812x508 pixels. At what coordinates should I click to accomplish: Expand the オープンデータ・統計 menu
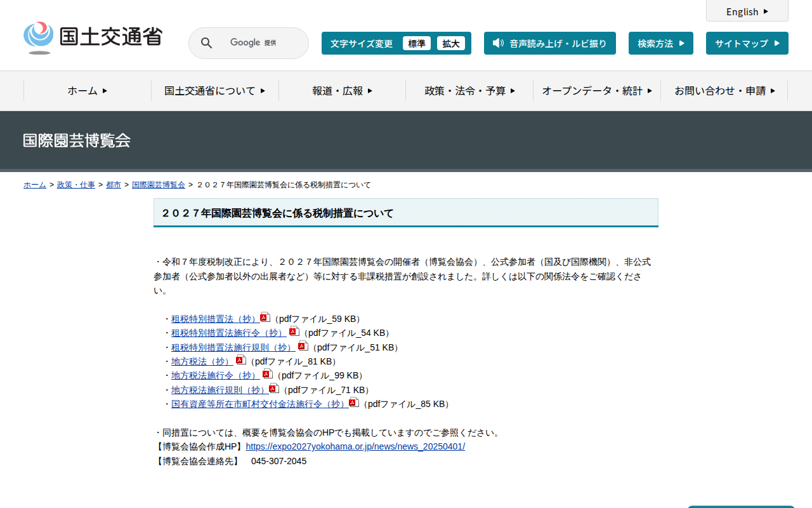(x=596, y=91)
